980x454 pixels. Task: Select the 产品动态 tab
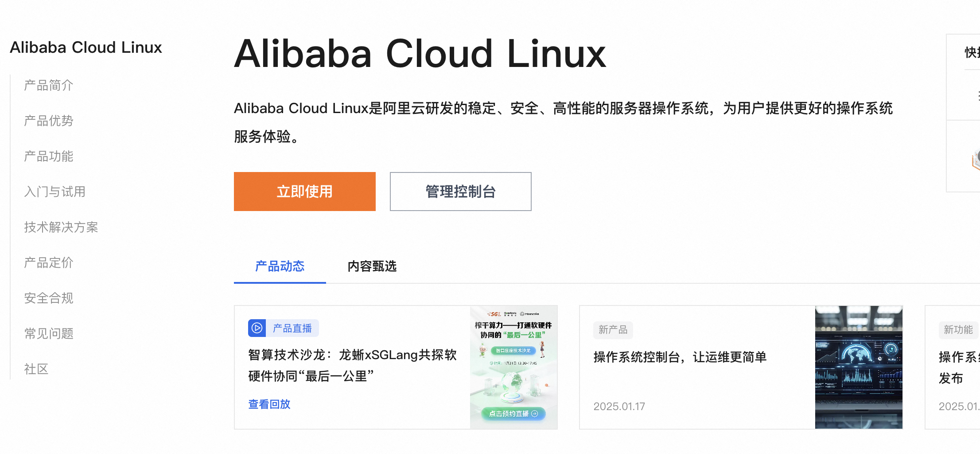280,266
